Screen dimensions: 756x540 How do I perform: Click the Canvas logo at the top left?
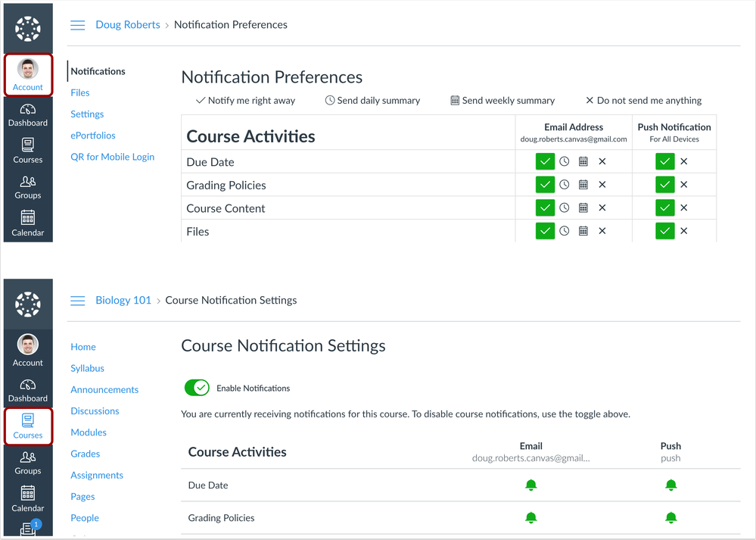[28, 27]
